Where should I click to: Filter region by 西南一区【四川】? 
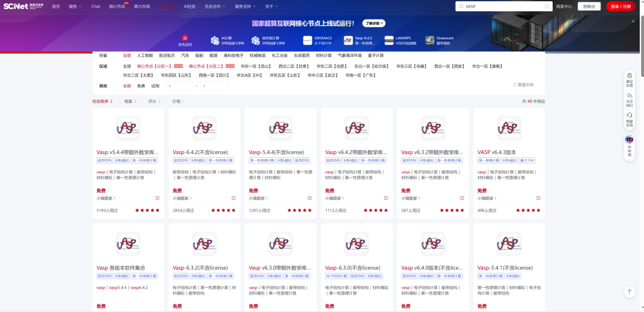(x=214, y=76)
